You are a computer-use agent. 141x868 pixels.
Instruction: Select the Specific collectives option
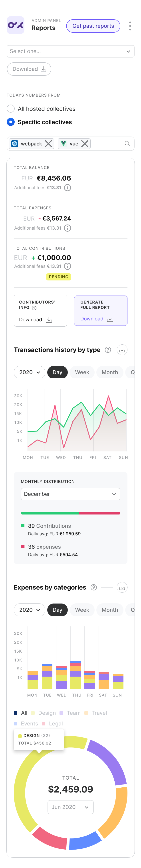point(10,122)
